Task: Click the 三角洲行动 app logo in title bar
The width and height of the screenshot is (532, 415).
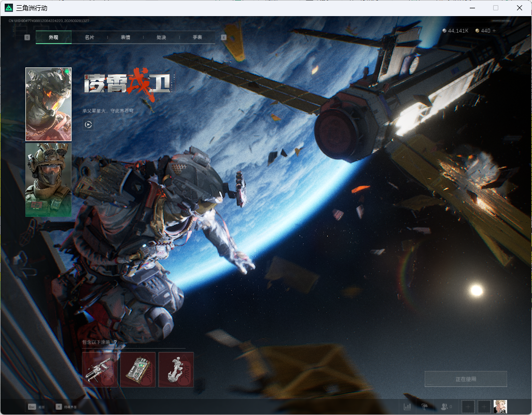Action: 8,8
